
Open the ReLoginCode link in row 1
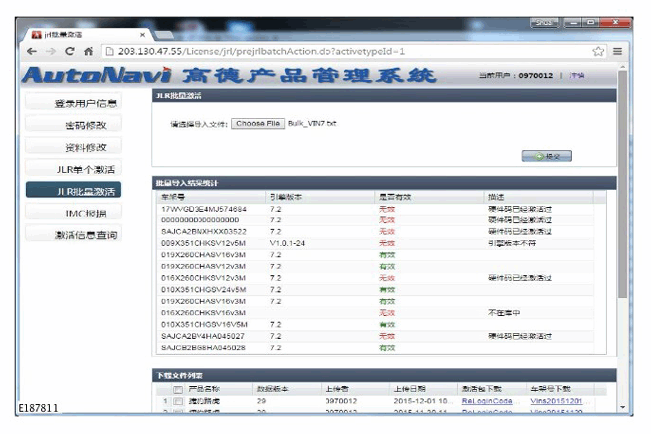tap(487, 401)
